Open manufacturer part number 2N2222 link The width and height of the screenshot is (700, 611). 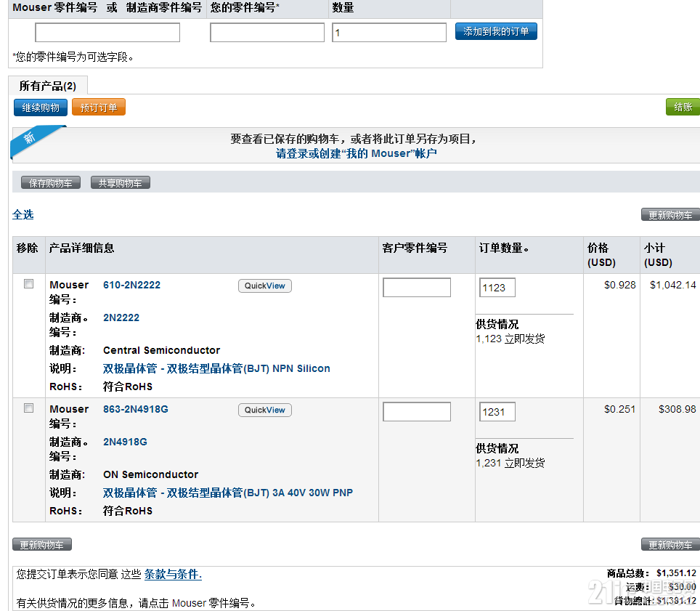121,317
